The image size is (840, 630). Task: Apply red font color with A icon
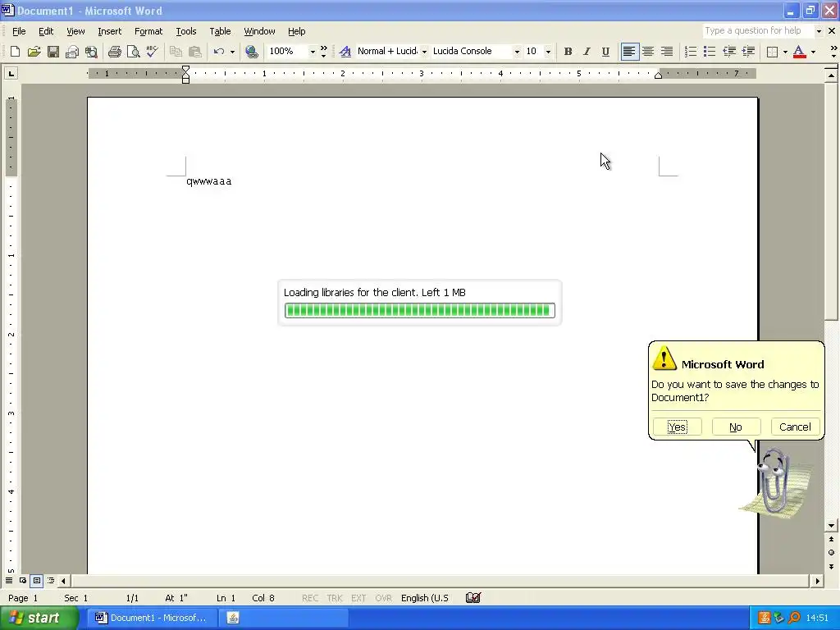pyautogui.click(x=799, y=52)
